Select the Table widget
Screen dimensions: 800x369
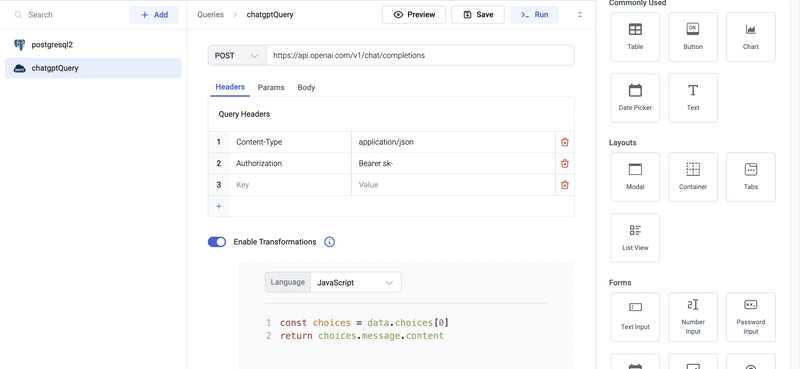[635, 37]
